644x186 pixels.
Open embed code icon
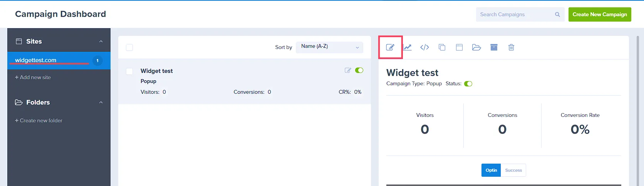click(424, 47)
